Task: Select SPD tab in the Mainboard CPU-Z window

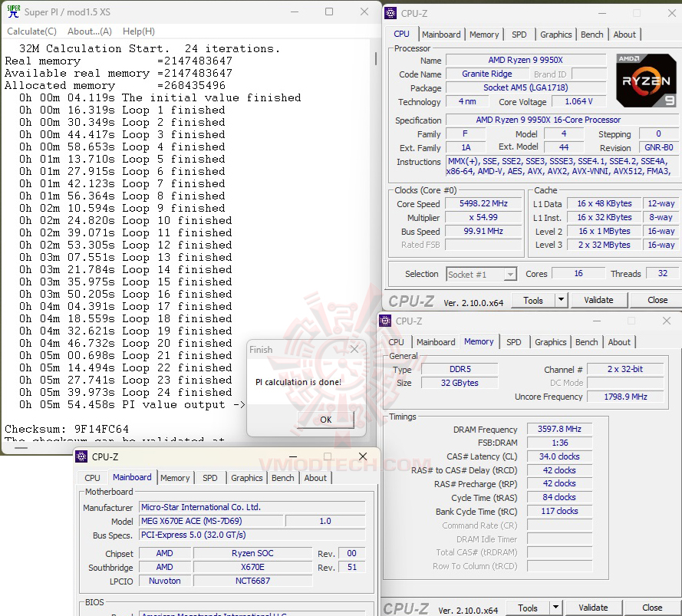Action: click(x=210, y=478)
